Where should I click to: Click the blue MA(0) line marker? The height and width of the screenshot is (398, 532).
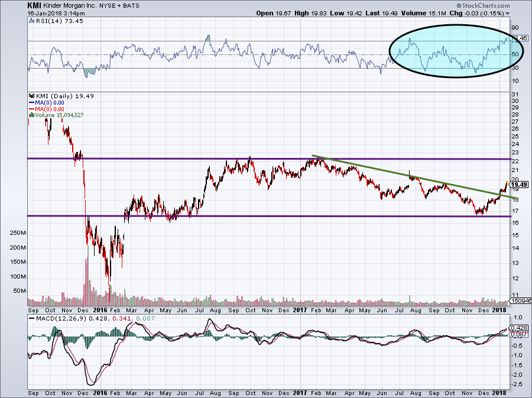pyautogui.click(x=32, y=102)
